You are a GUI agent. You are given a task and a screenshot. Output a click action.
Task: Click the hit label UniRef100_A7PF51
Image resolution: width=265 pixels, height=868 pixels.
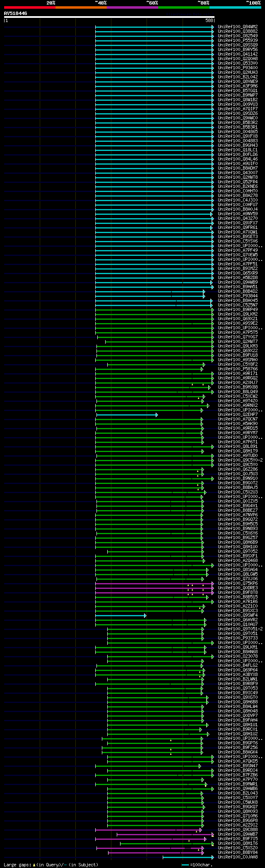click(238, 264)
